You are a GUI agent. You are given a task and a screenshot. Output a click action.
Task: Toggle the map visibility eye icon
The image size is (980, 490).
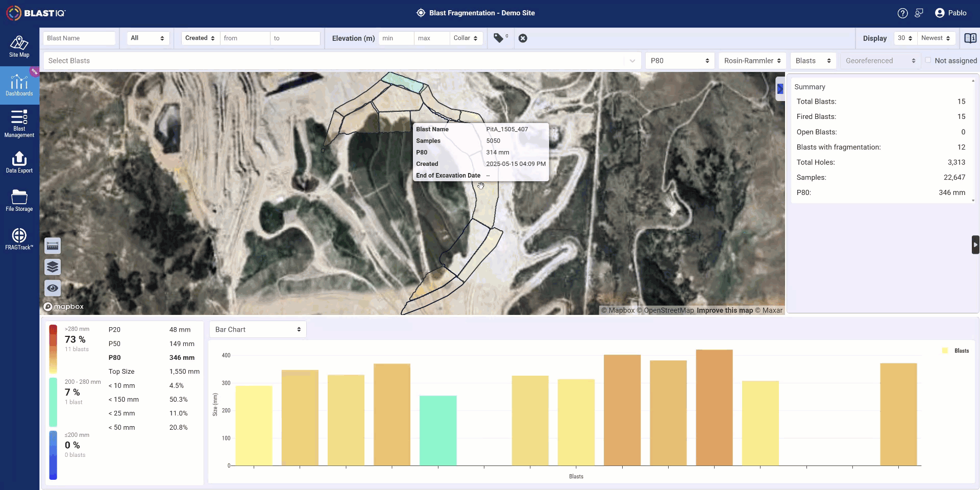click(x=53, y=288)
